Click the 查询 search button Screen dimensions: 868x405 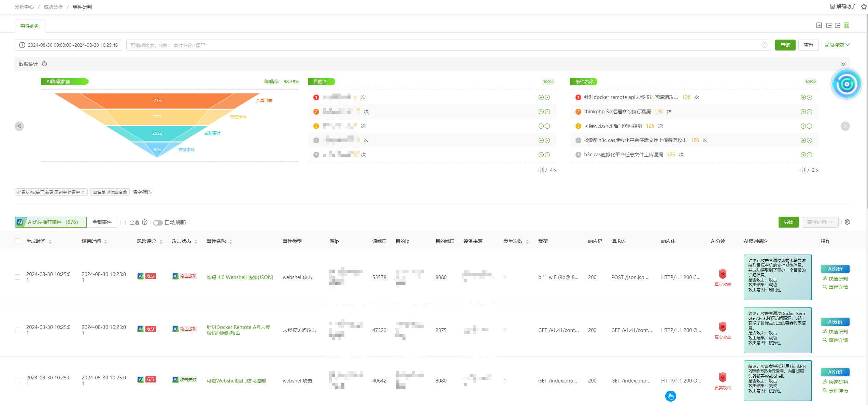click(x=785, y=45)
